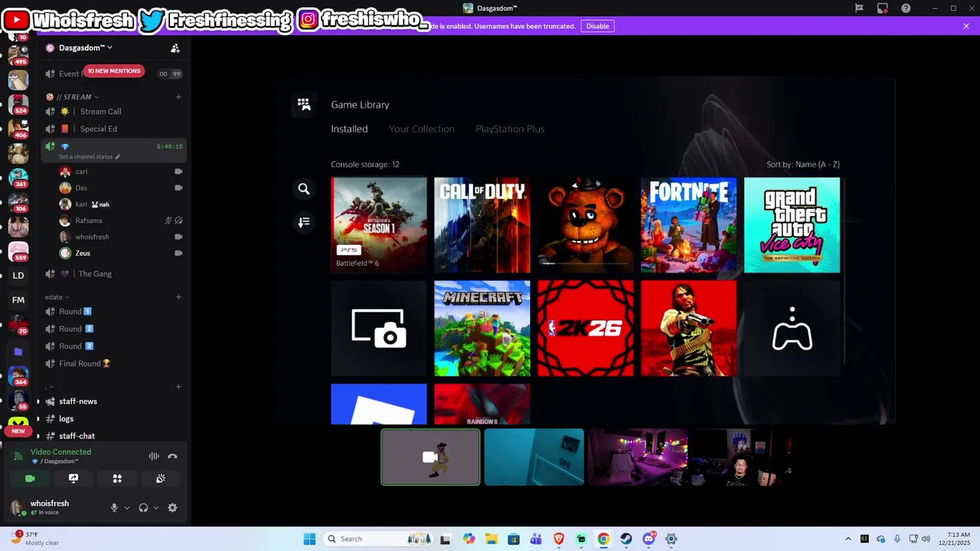Click Set a channel status

[x=90, y=157]
